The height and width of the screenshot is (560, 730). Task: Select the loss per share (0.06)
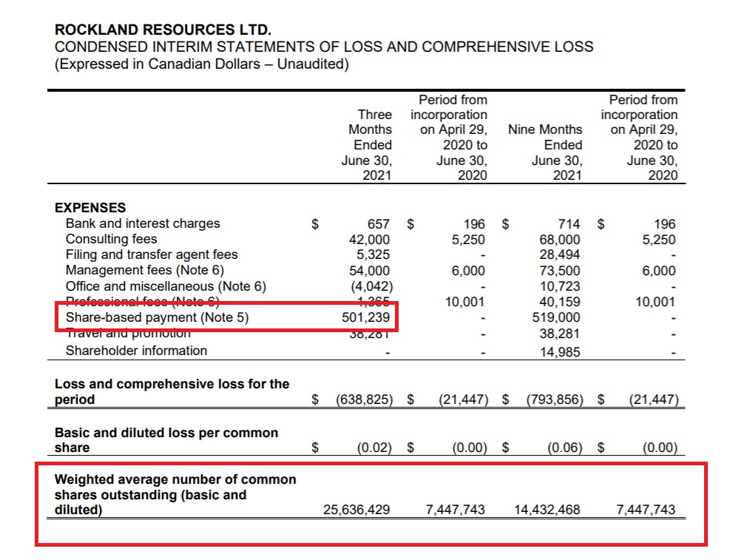(565, 448)
